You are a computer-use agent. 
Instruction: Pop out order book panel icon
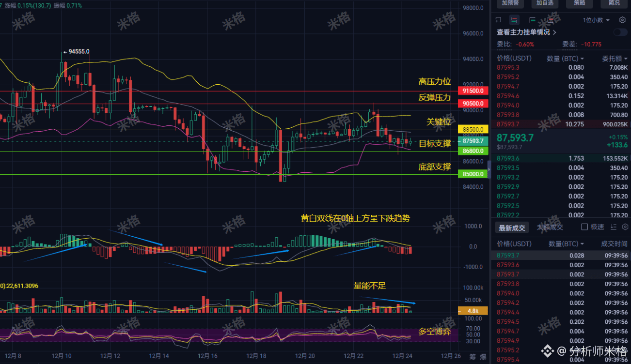(x=498, y=20)
